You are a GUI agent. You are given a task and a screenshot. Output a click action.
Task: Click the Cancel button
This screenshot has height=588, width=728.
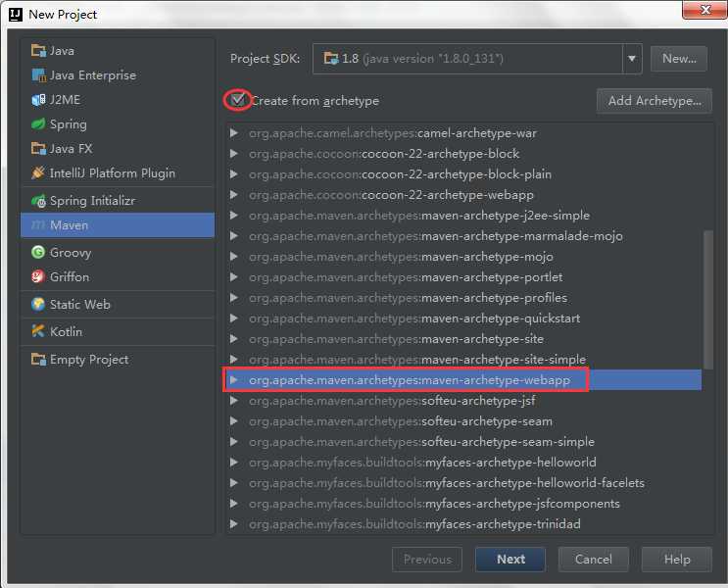tap(594, 560)
